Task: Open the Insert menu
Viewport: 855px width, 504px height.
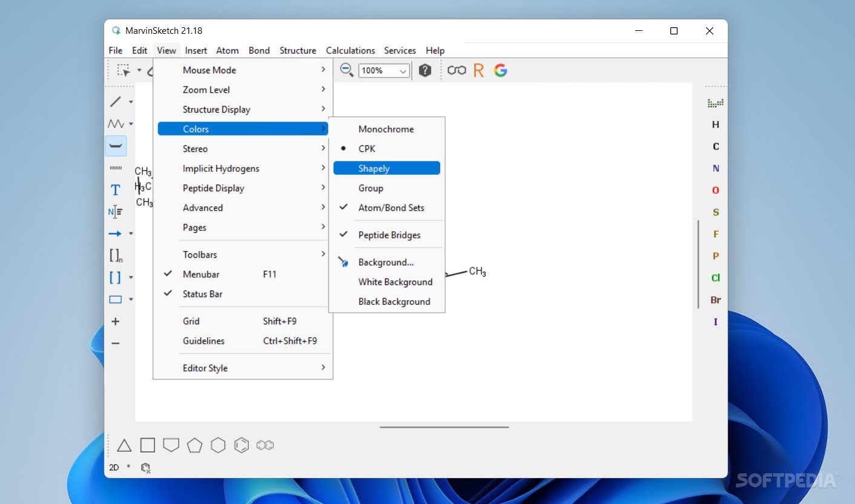Action: pyautogui.click(x=196, y=50)
